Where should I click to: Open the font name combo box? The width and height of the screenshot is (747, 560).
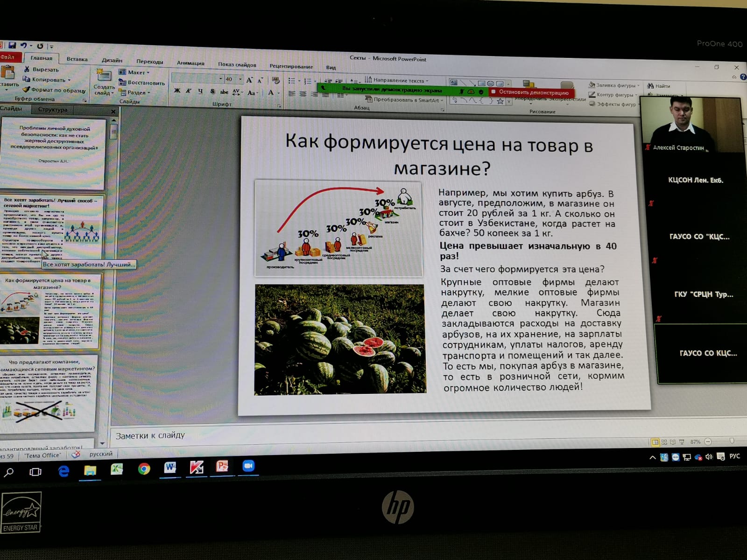(197, 78)
